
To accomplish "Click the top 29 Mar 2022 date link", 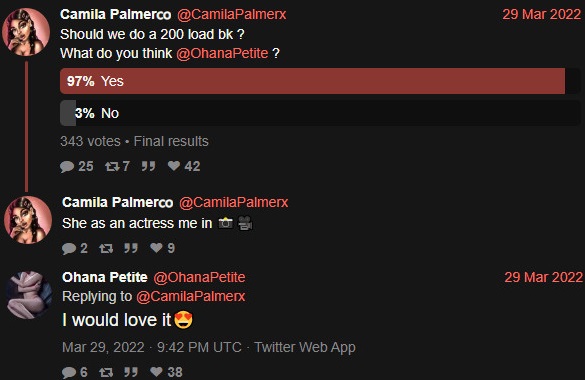I will tap(542, 15).
